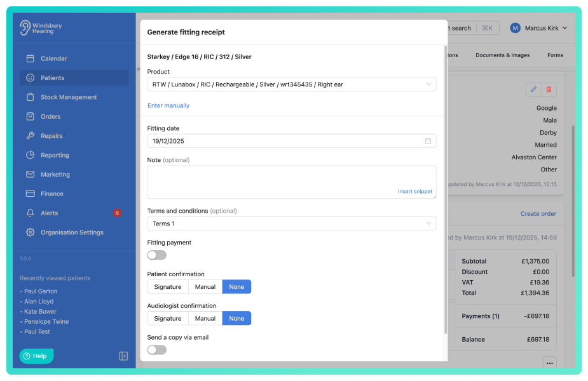Click the search box at top
This screenshot has height=381, width=588.
[x=473, y=28]
